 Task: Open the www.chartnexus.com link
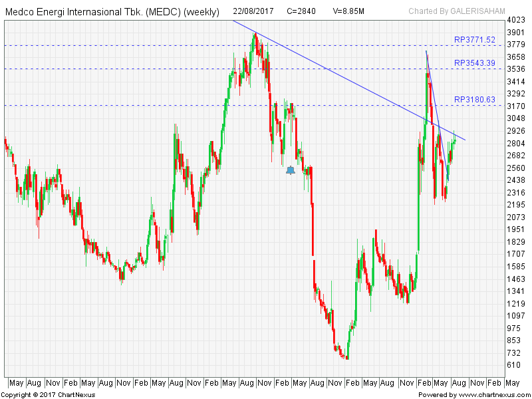pos(491,394)
